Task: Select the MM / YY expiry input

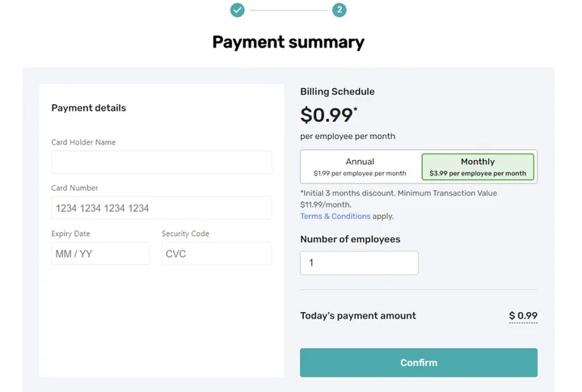Action: pos(100,254)
